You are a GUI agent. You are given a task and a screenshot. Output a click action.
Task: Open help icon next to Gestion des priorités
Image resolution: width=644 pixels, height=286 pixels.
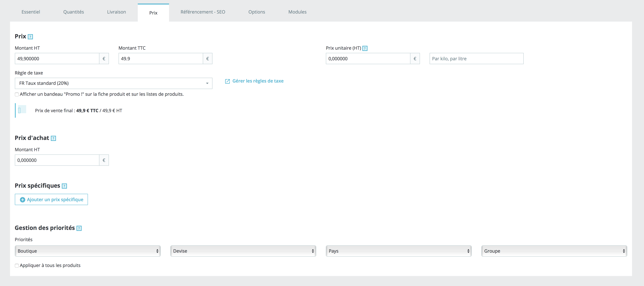[79, 228]
